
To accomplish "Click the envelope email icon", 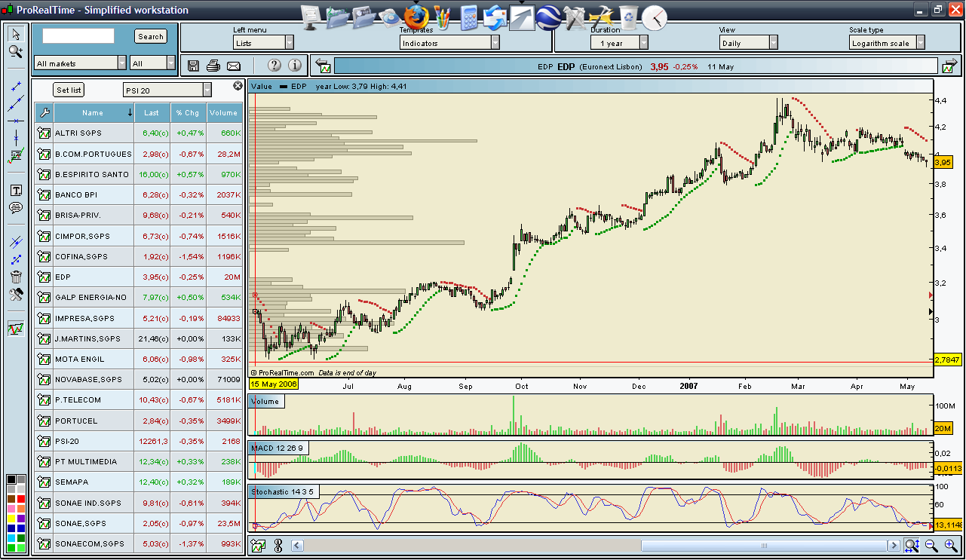I will click(234, 66).
